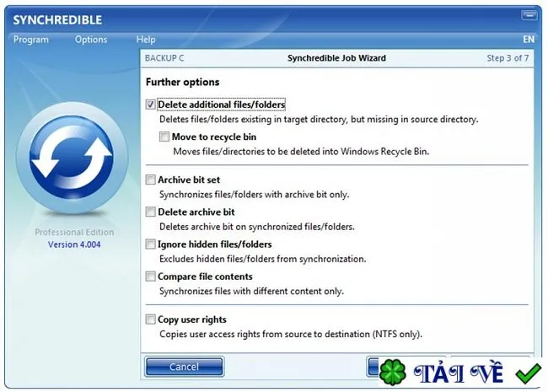Click the SYNCHREDIBLE title text
The width and height of the screenshot is (548, 392).
[x=57, y=20]
